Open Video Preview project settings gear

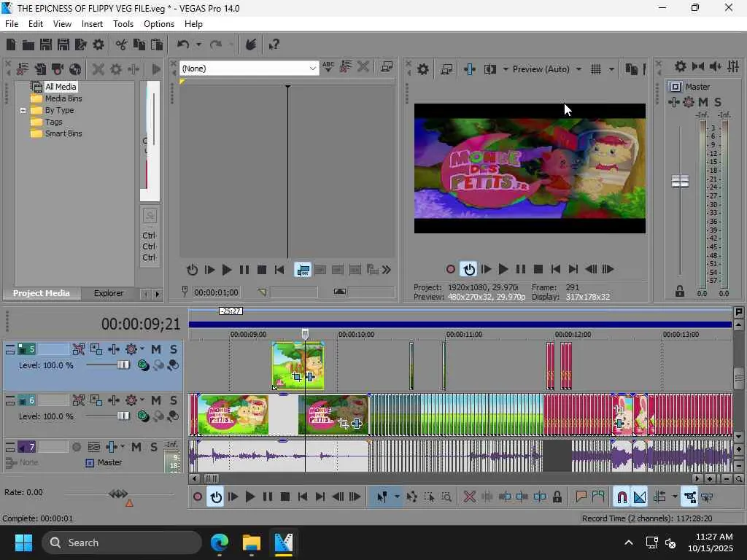click(422, 69)
